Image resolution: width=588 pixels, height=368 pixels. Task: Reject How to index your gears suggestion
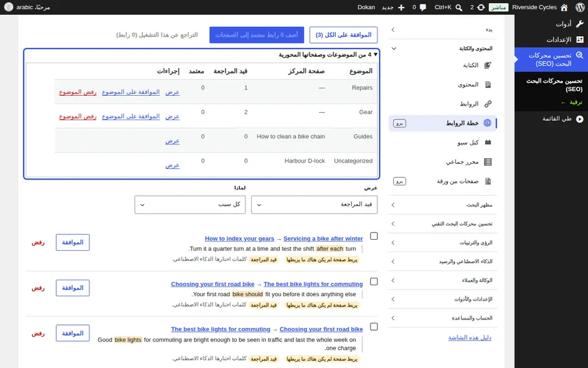coord(38,243)
